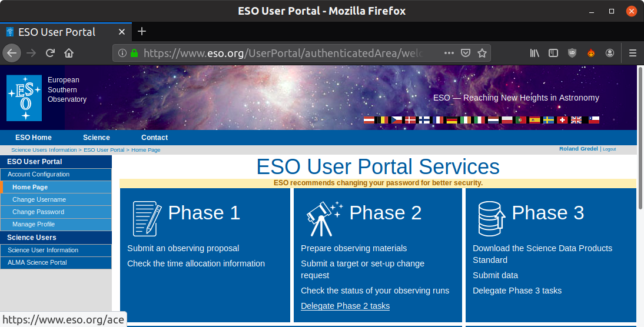This screenshot has height=327, width=644.
Task: Click the browser address bar URL
Action: pos(283,53)
